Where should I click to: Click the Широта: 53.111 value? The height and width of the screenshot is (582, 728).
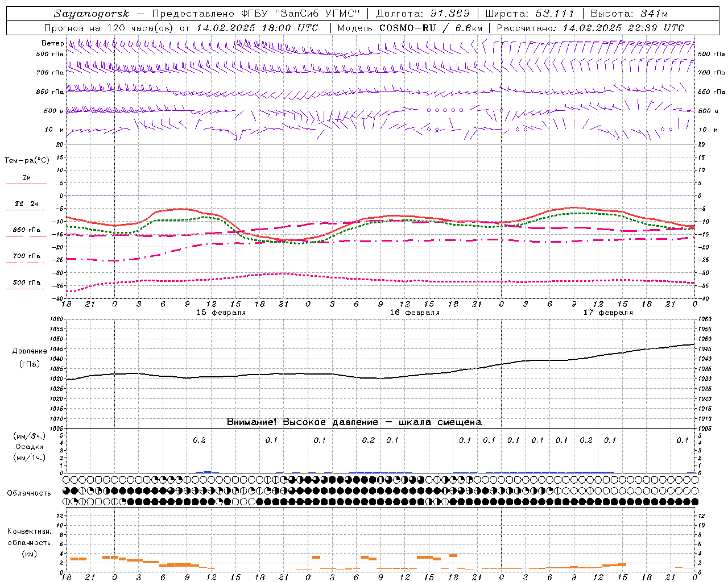[530, 14]
